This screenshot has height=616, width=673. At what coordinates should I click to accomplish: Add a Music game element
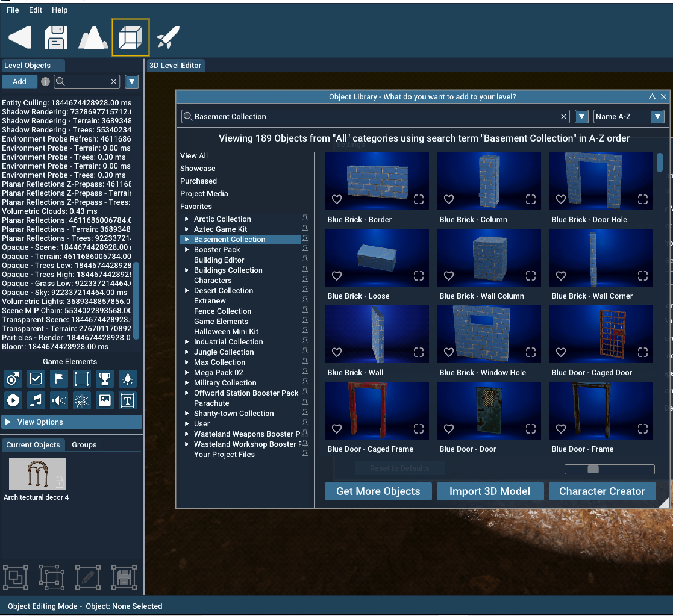tap(36, 400)
